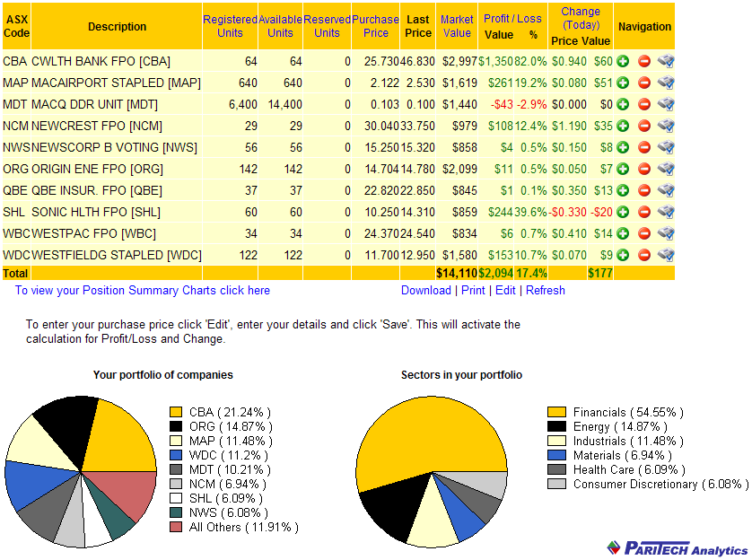Open the newspaper-checkmark icon in SHL row
The height and width of the screenshot is (560, 752).
666,212
